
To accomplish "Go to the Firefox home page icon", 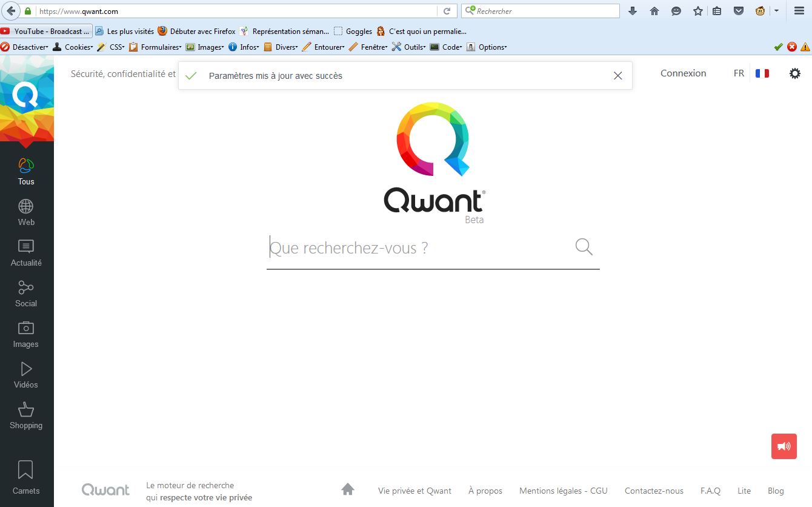I will point(654,11).
